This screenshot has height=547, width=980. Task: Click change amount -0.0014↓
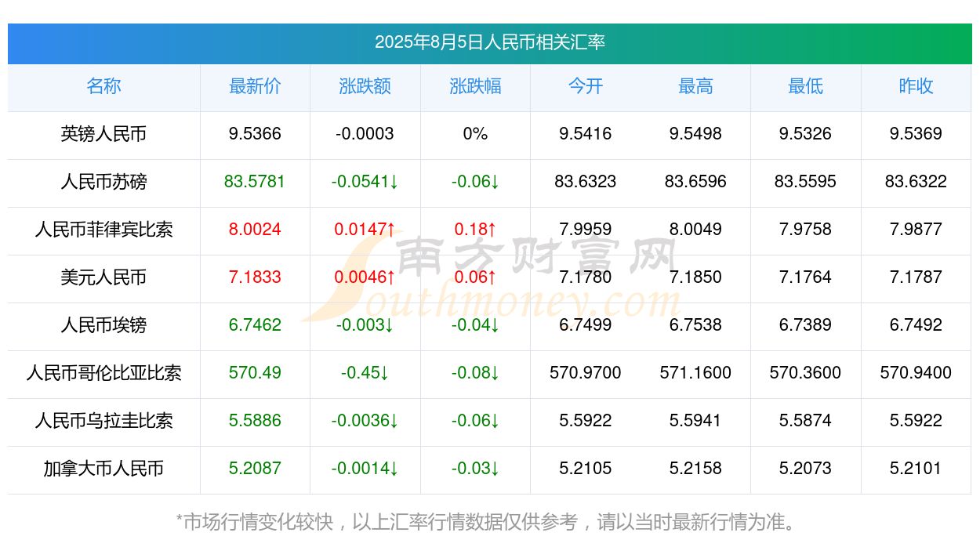(365, 469)
